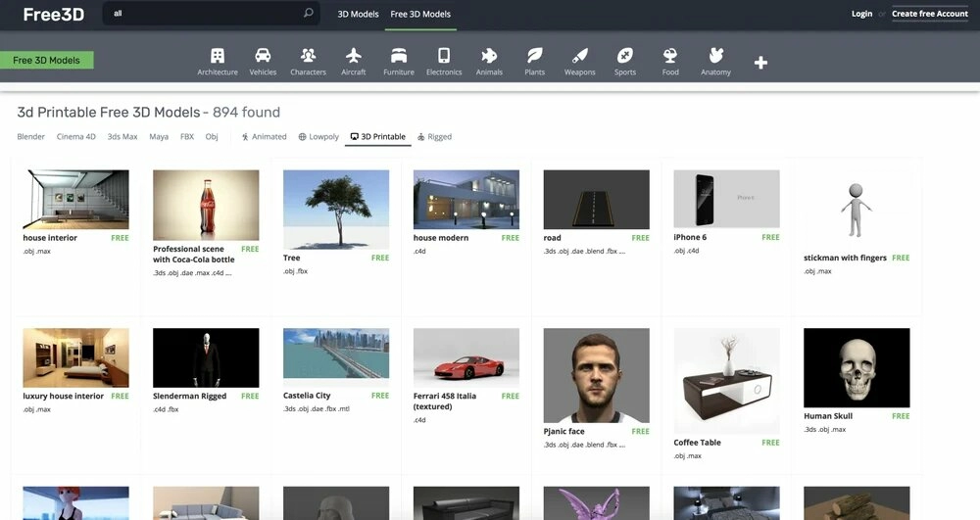The image size is (980, 520).
Task: Enable the Rigged filter
Action: 434,137
